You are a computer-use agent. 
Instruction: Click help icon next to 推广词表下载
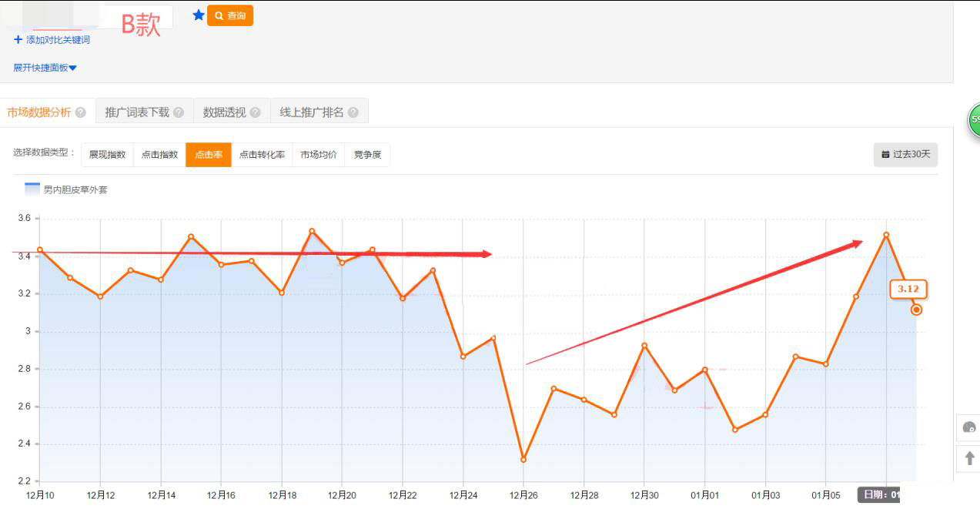tap(179, 112)
